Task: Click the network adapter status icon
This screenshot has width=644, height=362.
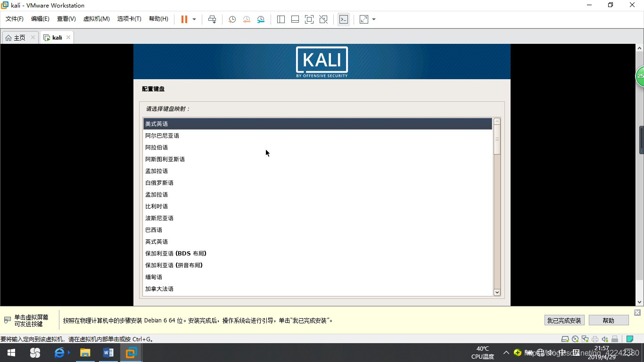Action: 585,339
